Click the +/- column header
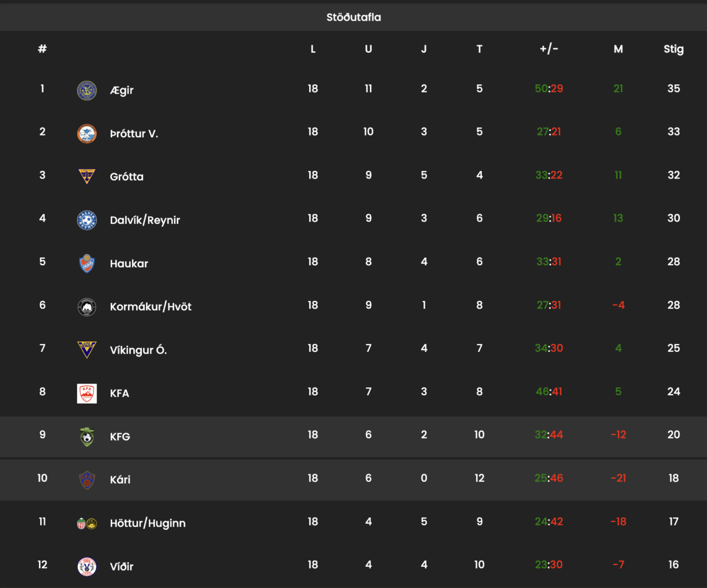This screenshot has height=588, width=707. (x=549, y=49)
